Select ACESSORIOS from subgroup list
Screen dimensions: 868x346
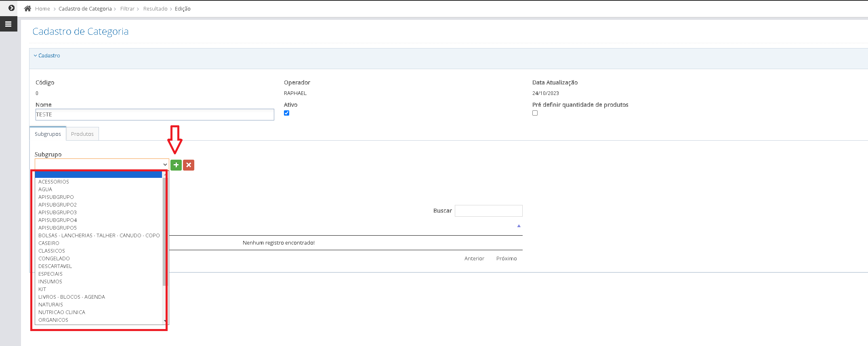(x=54, y=182)
